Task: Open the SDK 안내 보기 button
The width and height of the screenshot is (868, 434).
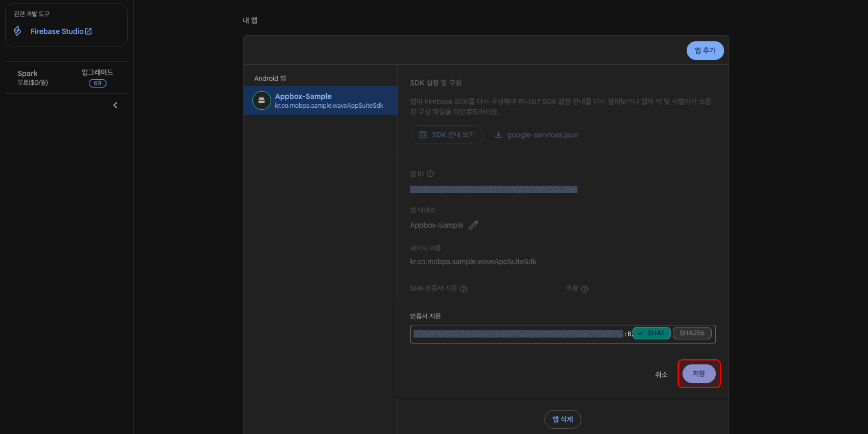Action: pyautogui.click(x=447, y=135)
